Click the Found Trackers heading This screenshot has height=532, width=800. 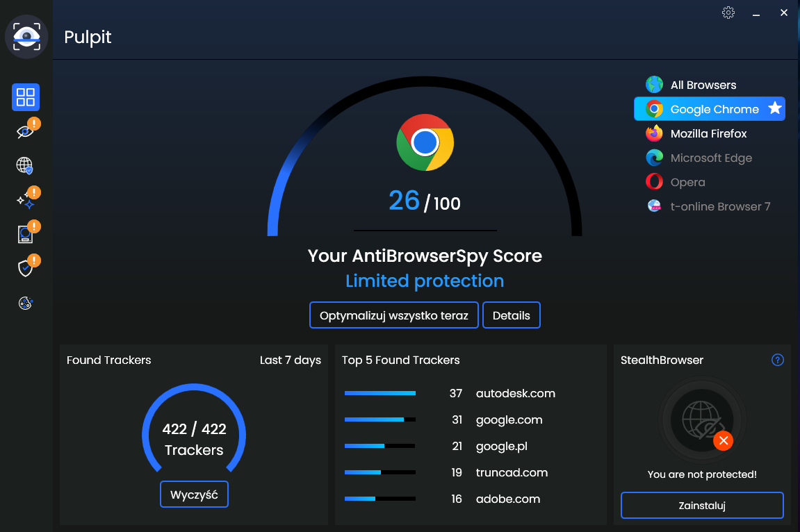108,360
